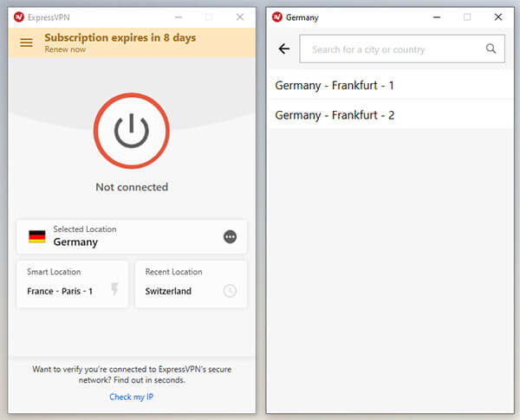
Task: Click the Germany flag icon
Action: tap(37, 236)
